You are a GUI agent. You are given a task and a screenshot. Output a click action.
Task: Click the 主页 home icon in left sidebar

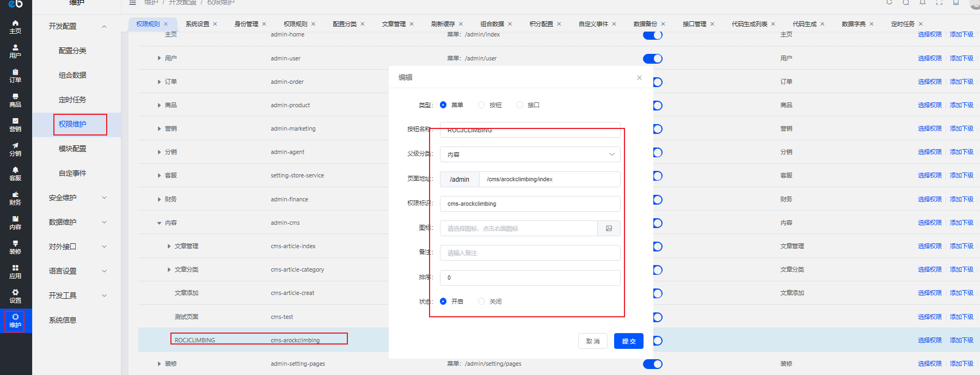15,26
